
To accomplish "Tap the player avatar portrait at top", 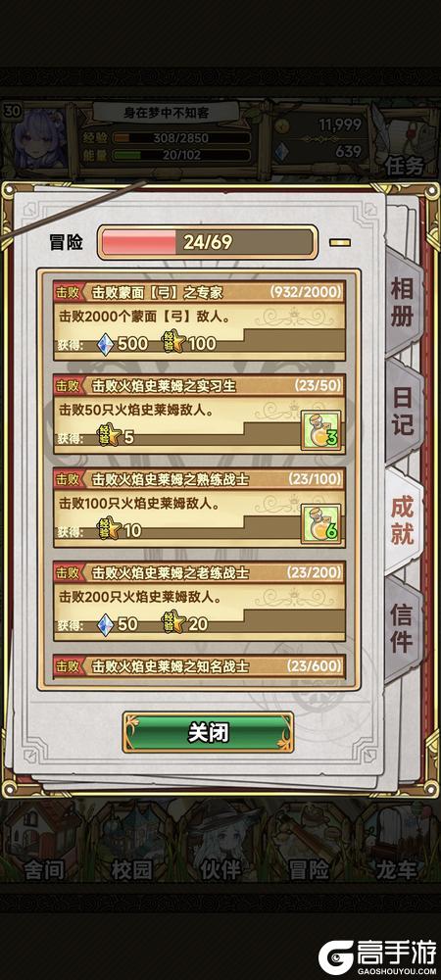I will pyautogui.click(x=39, y=139).
